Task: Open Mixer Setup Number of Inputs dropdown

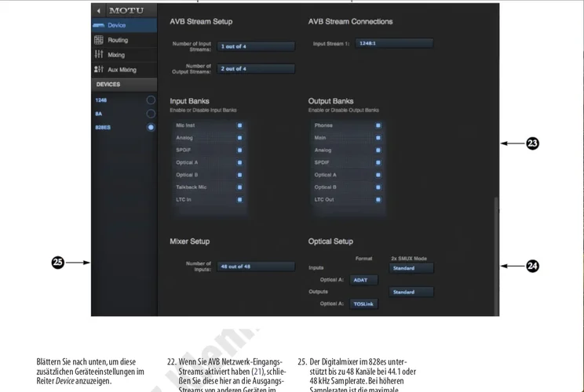Action: [x=256, y=267]
